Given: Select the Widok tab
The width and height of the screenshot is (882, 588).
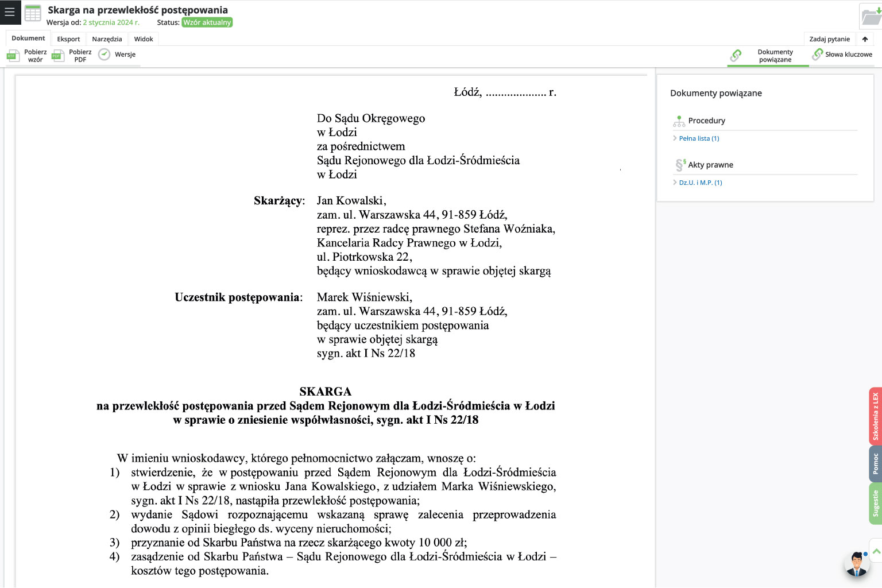Looking at the screenshot, I should pos(144,39).
